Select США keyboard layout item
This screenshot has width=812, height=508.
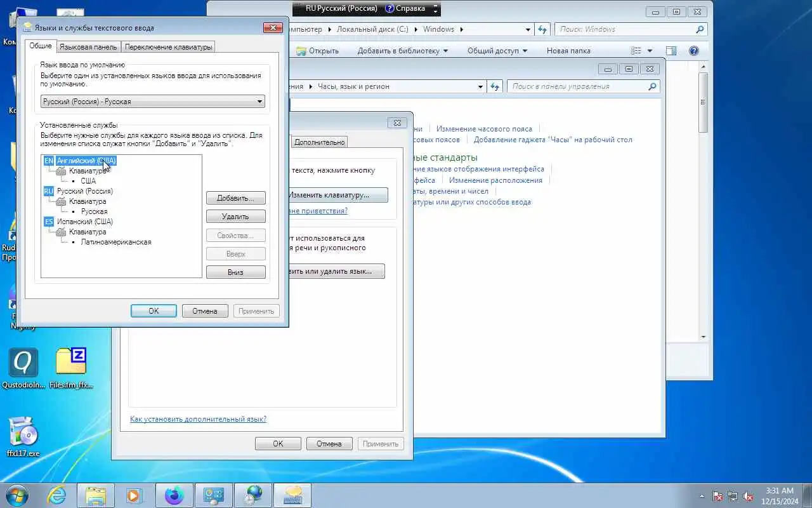[88, 181]
